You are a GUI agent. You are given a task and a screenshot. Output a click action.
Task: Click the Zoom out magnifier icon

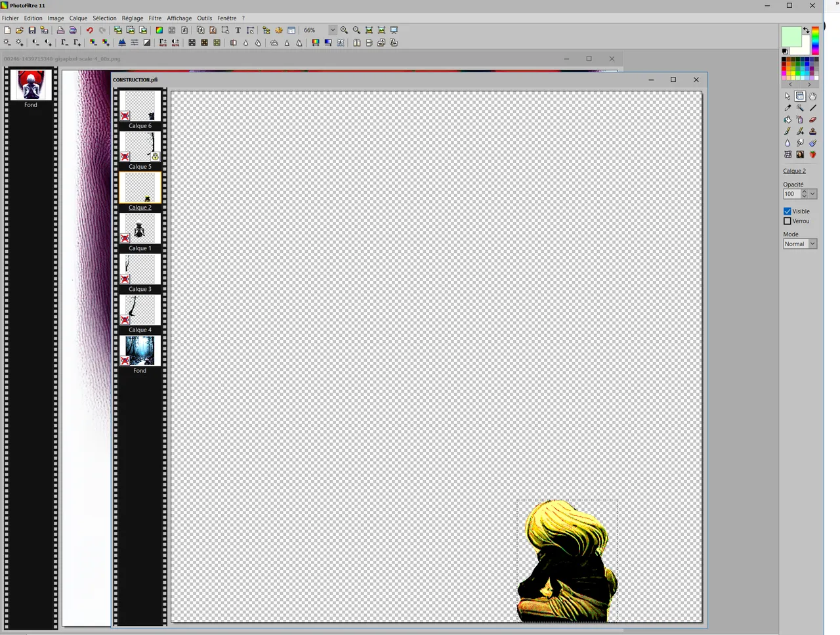pos(356,30)
